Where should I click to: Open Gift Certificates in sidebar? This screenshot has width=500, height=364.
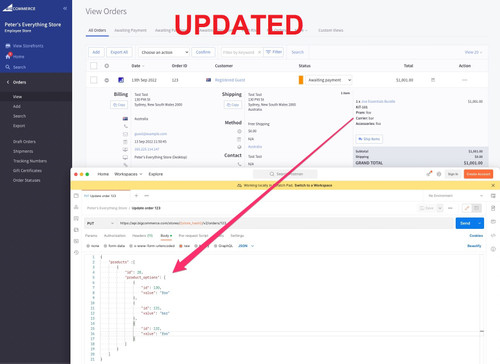click(x=27, y=171)
